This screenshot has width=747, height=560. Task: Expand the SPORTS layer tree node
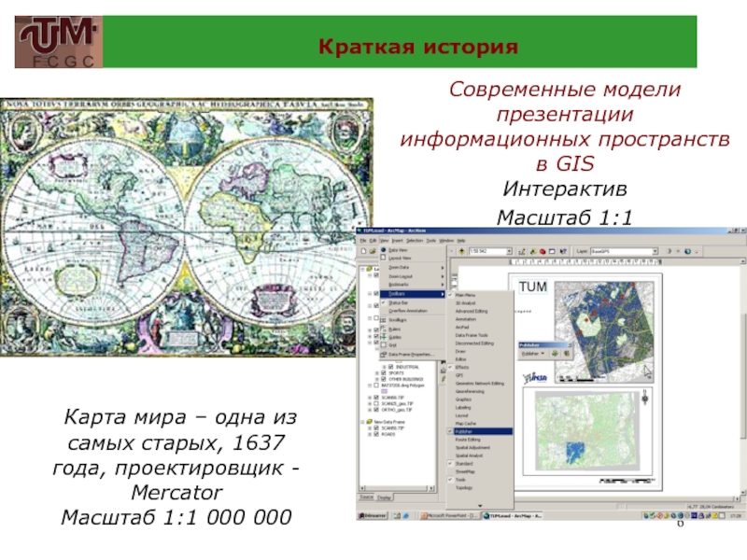click(377, 372)
